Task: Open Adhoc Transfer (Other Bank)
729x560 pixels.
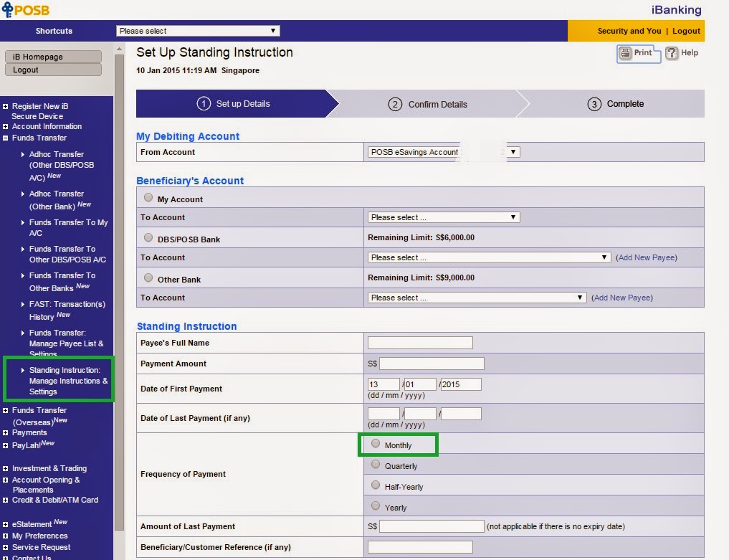Action: (60, 200)
